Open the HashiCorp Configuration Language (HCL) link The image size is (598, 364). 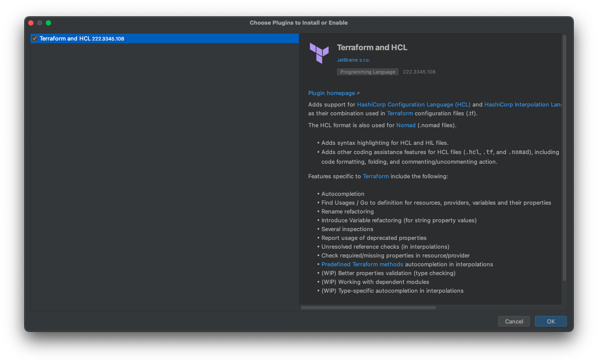click(x=413, y=104)
